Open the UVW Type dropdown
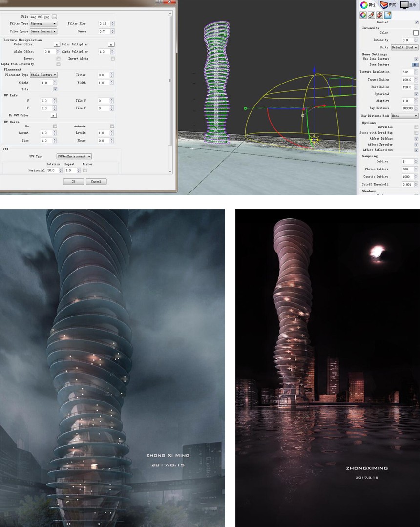 click(74, 156)
